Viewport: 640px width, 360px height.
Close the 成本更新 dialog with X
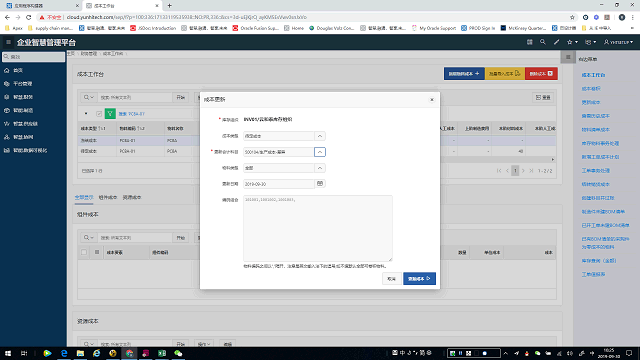[x=432, y=100]
